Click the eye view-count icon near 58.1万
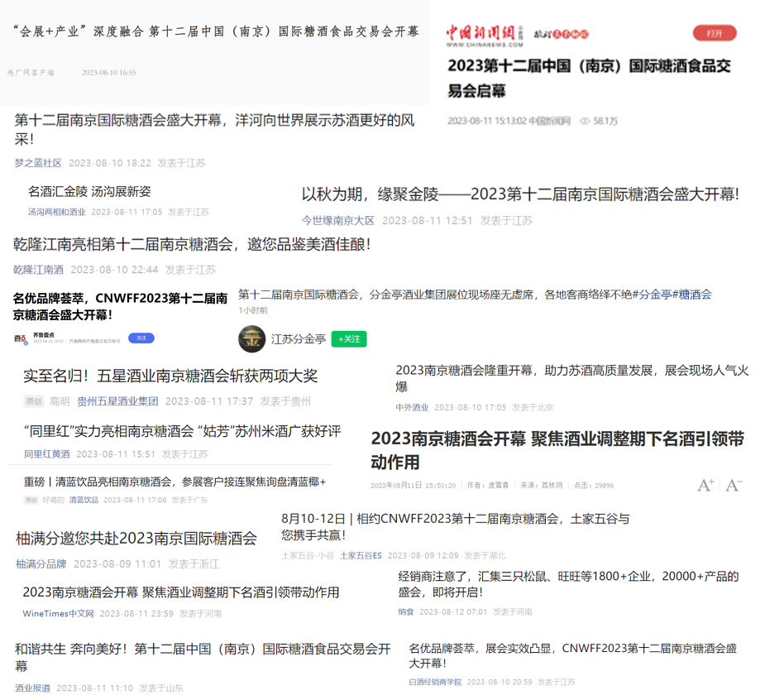 [x=585, y=121]
